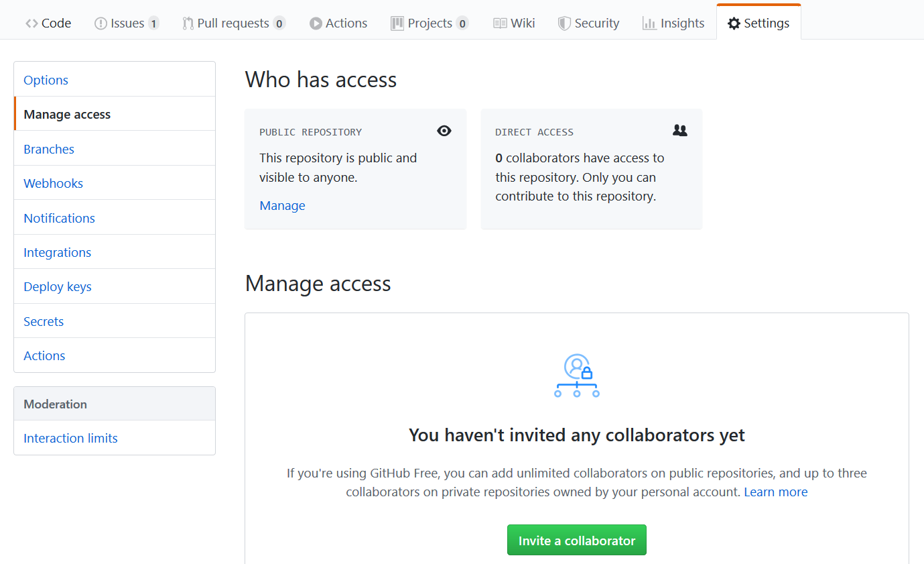Click the "If you're using GitHub Free" paragraph

[x=577, y=482]
